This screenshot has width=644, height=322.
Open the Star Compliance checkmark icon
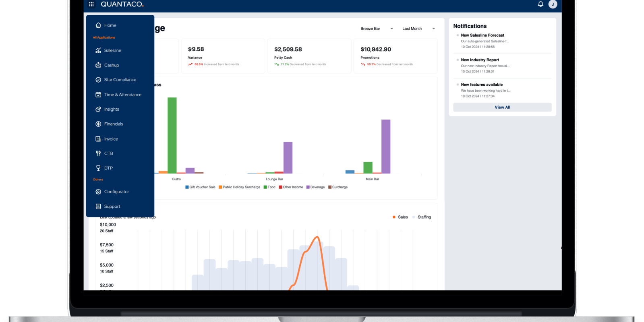pos(98,80)
